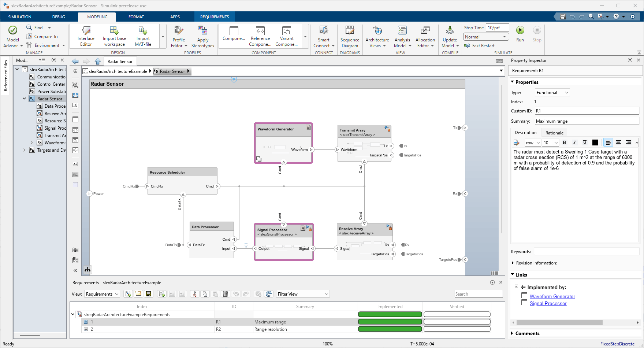This screenshot has width=644, height=348.
Task: Open the Type dropdown showing Functional
Action: [552, 93]
